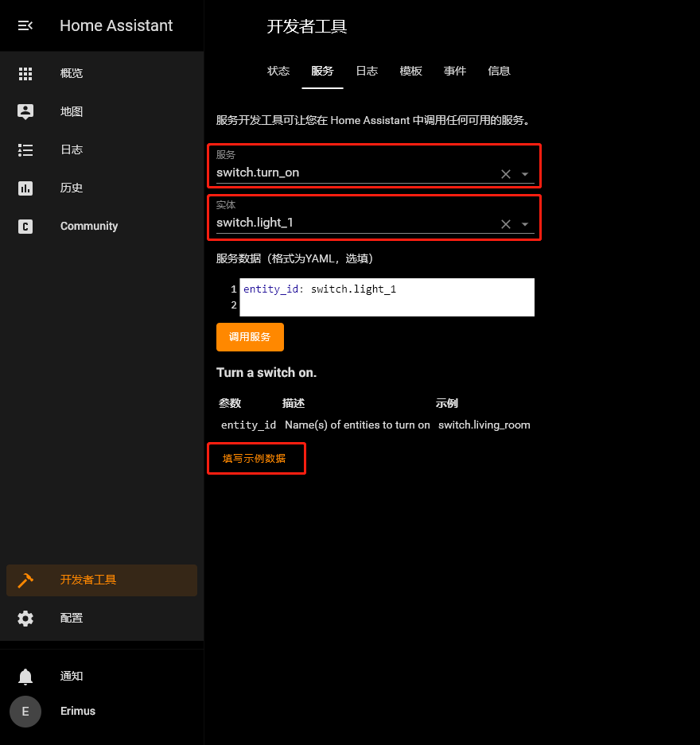This screenshot has height=745, width=700.
Task: Click the entity_id parameter cell
Action: point(248,425)
